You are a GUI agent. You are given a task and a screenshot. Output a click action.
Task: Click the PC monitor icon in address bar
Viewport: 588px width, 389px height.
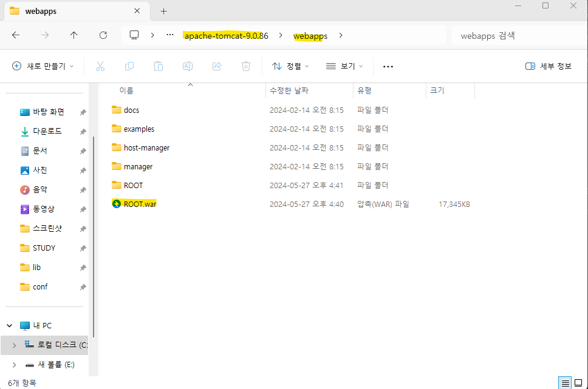point(134,35)
